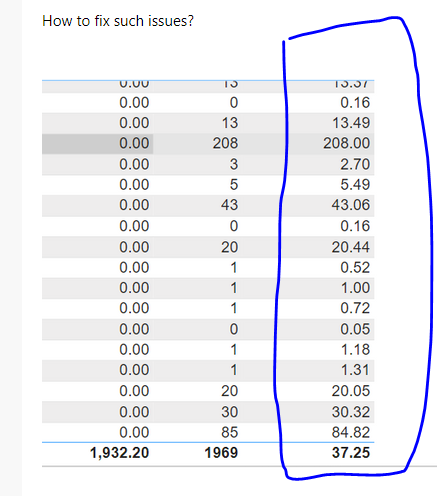This screenshot has width=441, height=496.
Task: Click the 5.49 value cell
Action: click(355, 185)
